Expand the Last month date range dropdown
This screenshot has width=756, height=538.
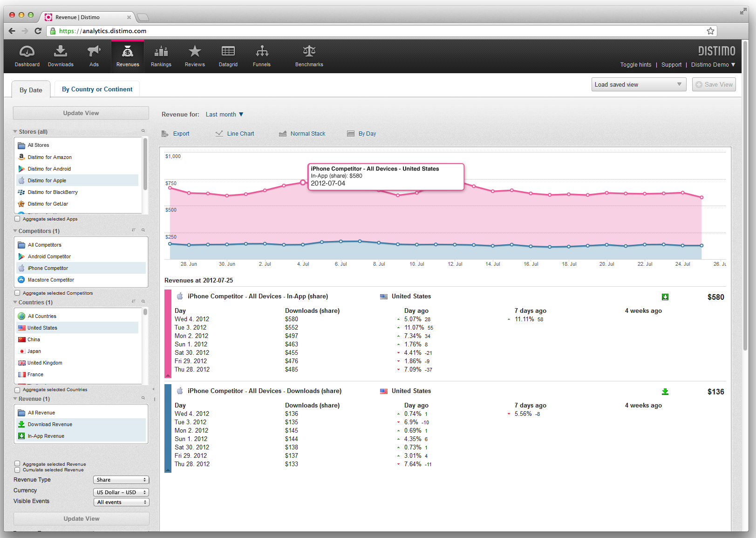coord(225,114)
